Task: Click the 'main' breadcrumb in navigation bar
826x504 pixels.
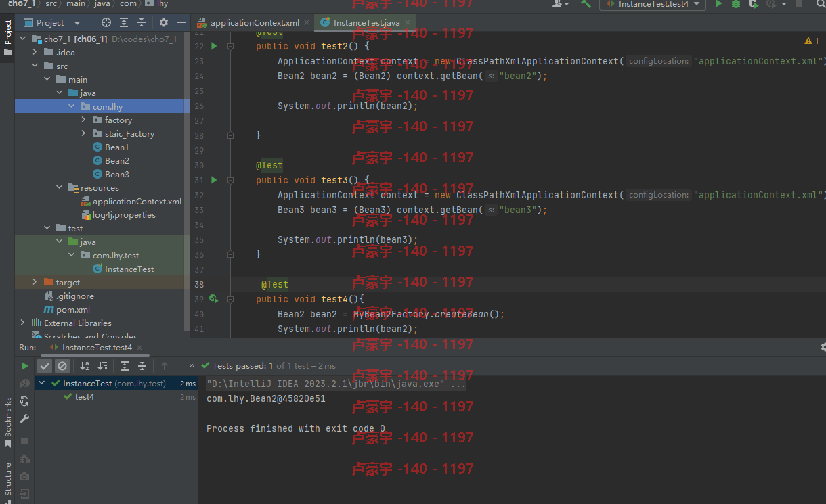Action: [x=75, y=4]
